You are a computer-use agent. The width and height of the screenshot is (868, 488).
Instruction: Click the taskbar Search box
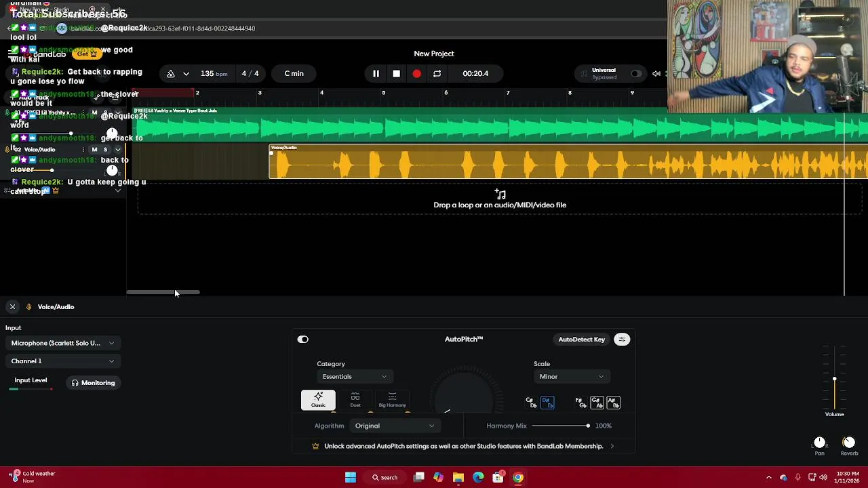click(384, 477)
